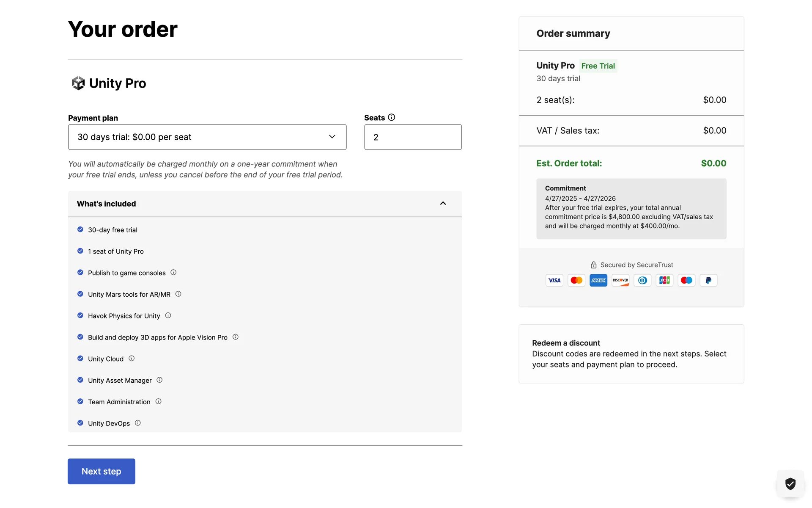Viewport: 812px width, 508px height.
Task: Open info for Publish to game consoles
Action: [x=173, y=273]
